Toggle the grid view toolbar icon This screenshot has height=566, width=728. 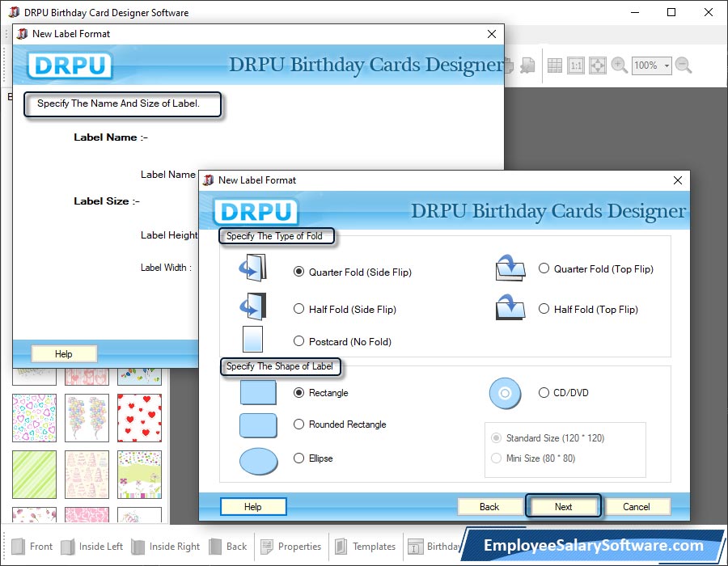tap(554, 65)
